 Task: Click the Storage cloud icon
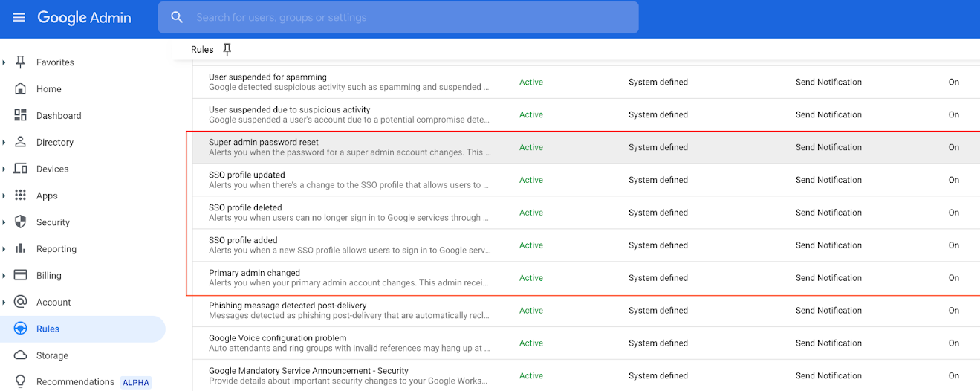21,355
